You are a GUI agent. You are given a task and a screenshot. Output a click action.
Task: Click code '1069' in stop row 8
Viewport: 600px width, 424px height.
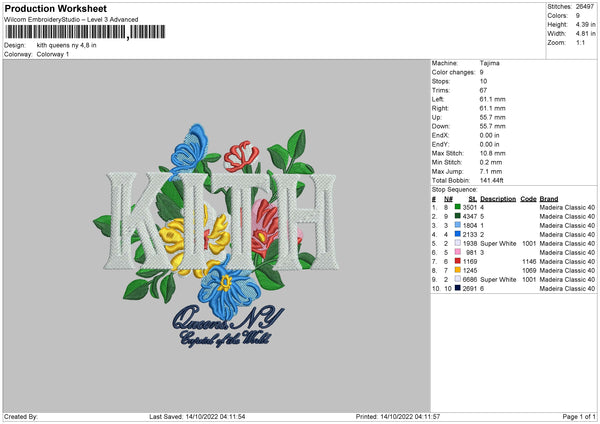tap(529, 271)
